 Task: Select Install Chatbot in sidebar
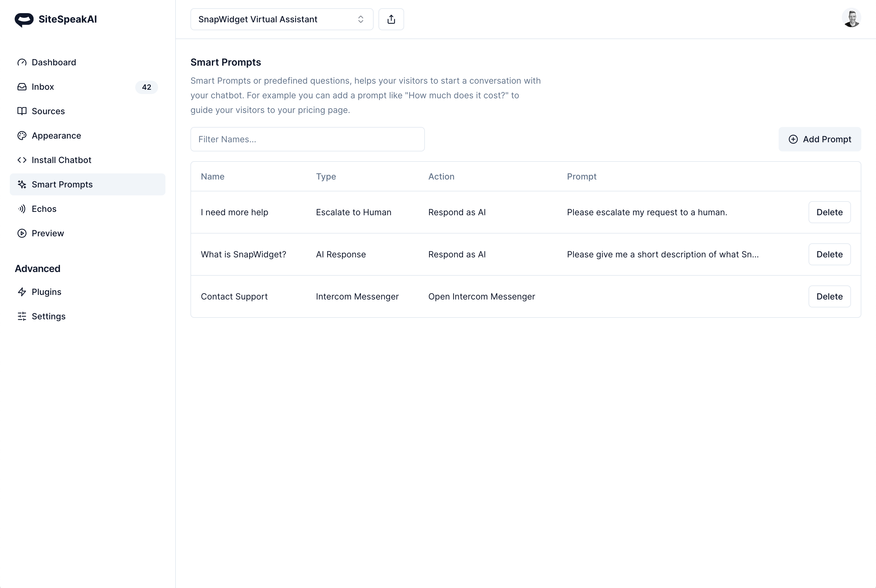point(87,160)
